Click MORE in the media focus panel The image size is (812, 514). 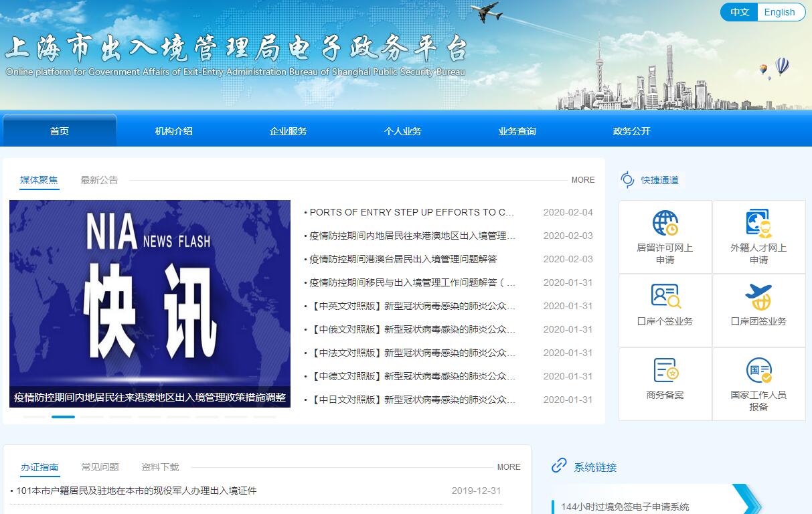point(582,180)
